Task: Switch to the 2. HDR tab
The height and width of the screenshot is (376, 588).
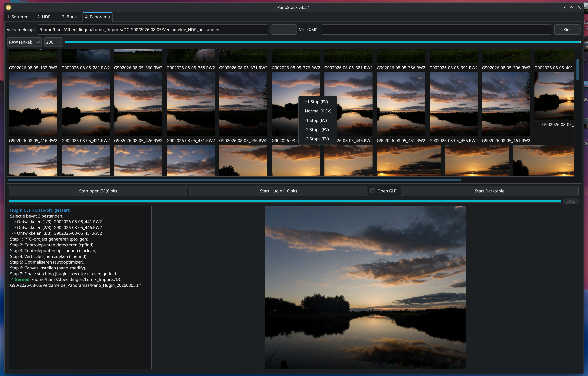Action: click(44, 17)
